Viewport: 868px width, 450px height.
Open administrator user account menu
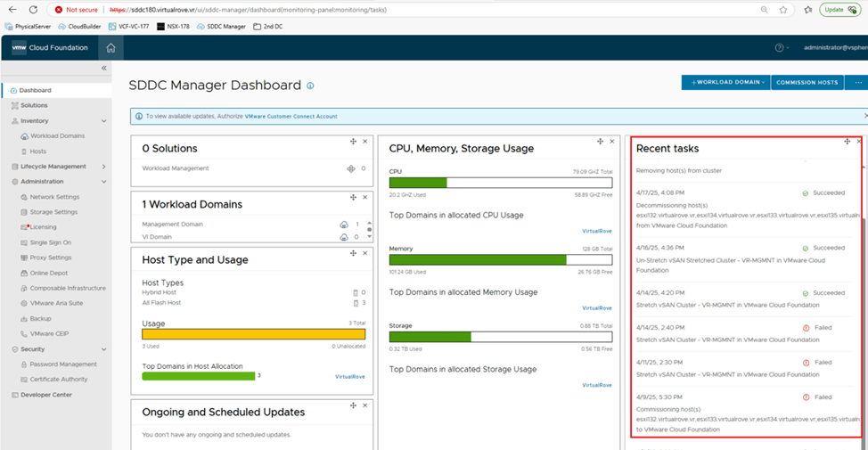click(x=834, y=48)
